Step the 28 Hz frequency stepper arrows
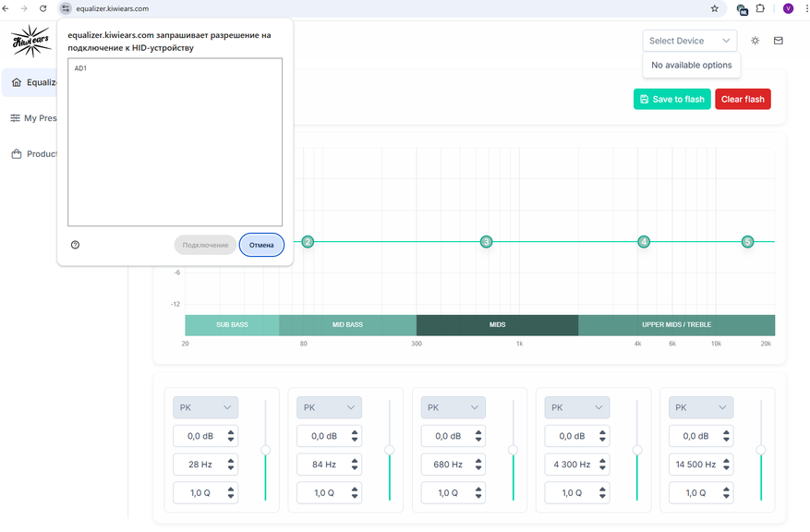Image resolution: width=810 pixels, height=532 pixels. (x=231, y=465)
